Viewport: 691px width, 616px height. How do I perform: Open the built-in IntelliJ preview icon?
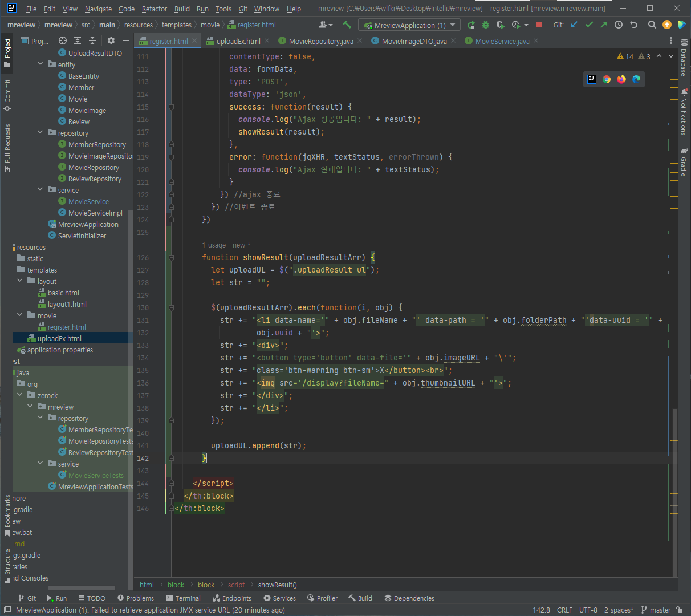point(592,79)
